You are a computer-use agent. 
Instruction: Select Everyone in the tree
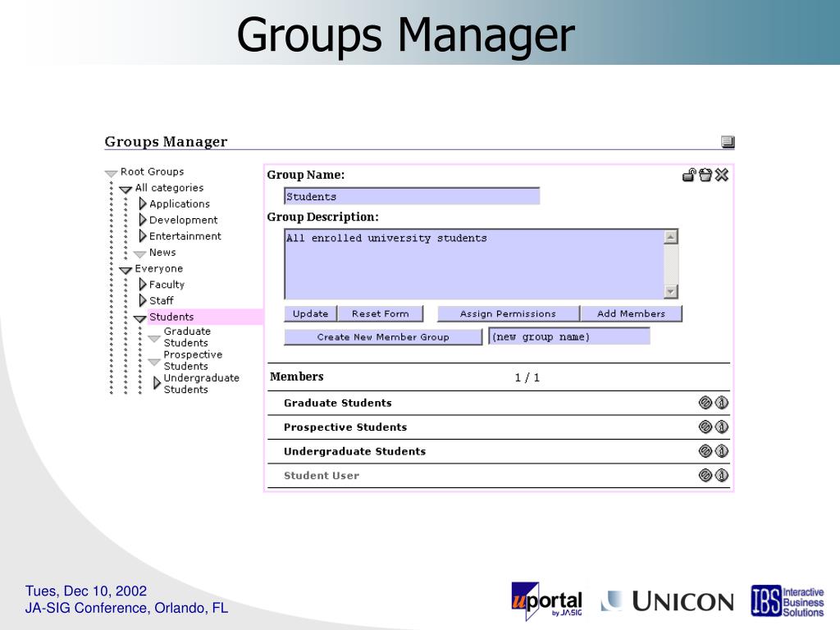click(x=158, y=268)
